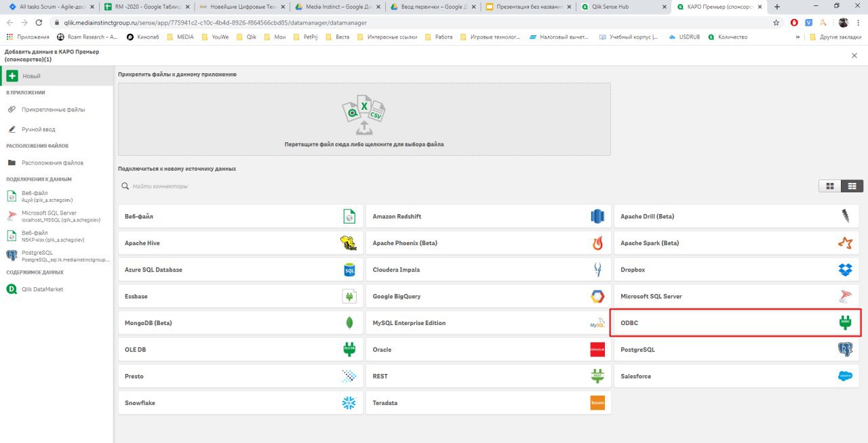Select Apache Phoenix (Beta) connector

[488, 242]
